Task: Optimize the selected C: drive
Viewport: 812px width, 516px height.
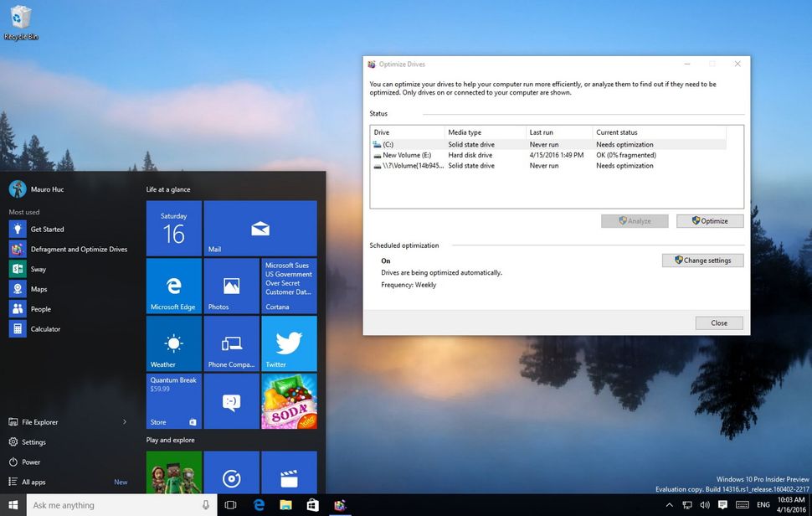Action: pos(709,220)
